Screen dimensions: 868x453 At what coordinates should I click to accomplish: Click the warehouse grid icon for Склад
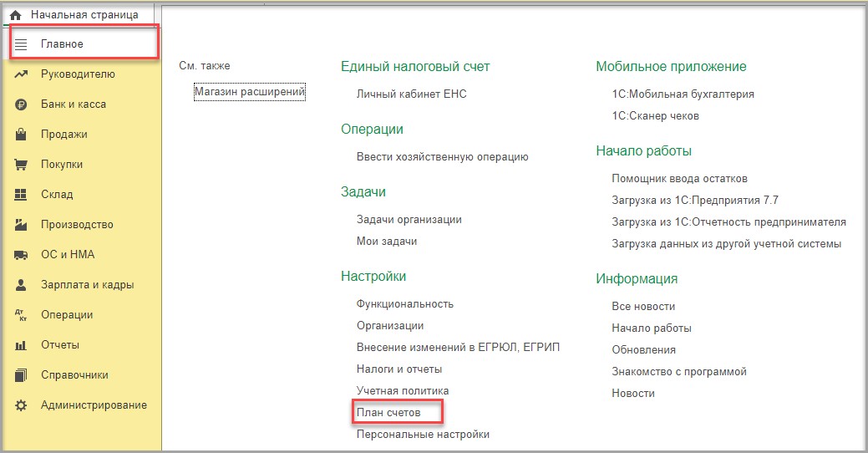click(21, 195)
